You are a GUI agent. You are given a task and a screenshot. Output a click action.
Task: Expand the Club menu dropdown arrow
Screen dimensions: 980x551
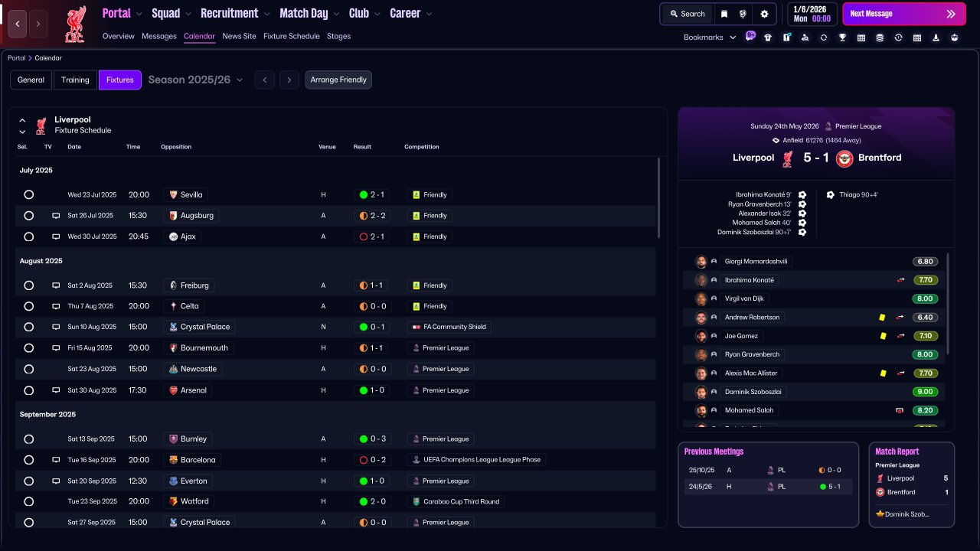coord(376,15)
